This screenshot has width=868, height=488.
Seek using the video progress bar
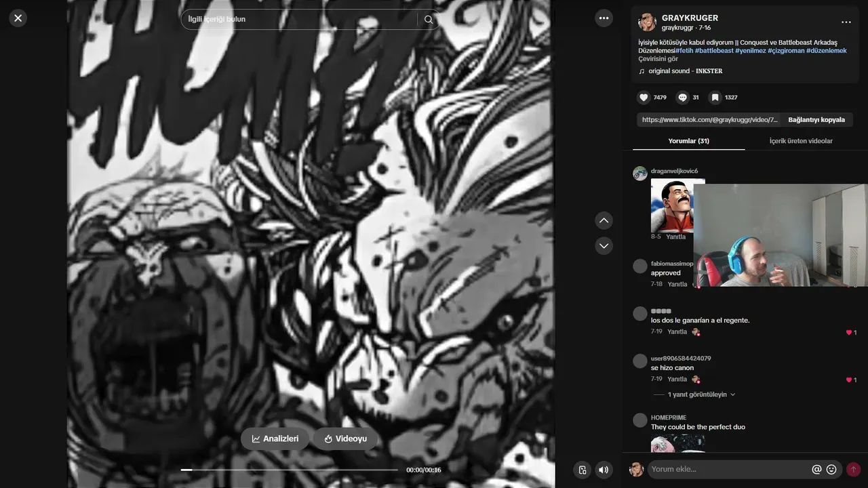click(x=289, y=470)
